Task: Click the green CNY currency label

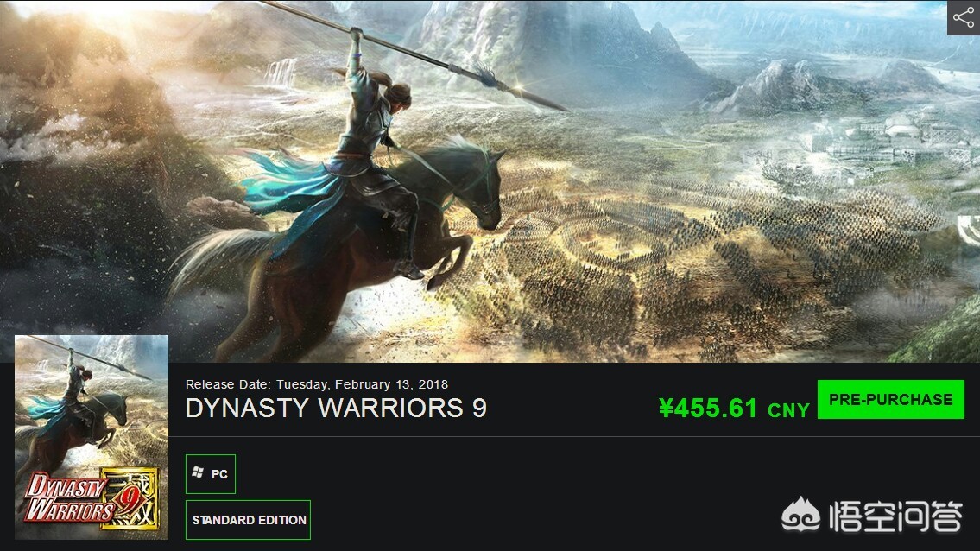Action: (x=788, y=410)
